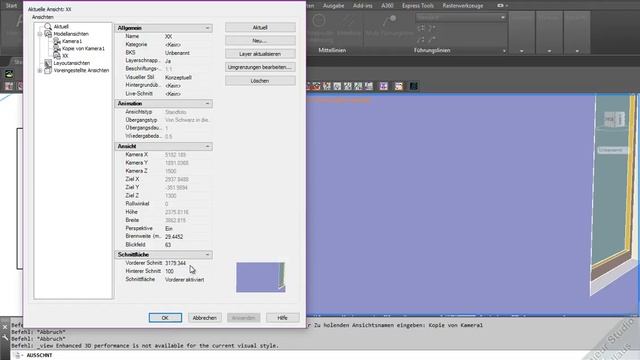Open Schnittfläche setting Vorderer aktiviert
The image size is (640, 360).
(x=188, y=280)
